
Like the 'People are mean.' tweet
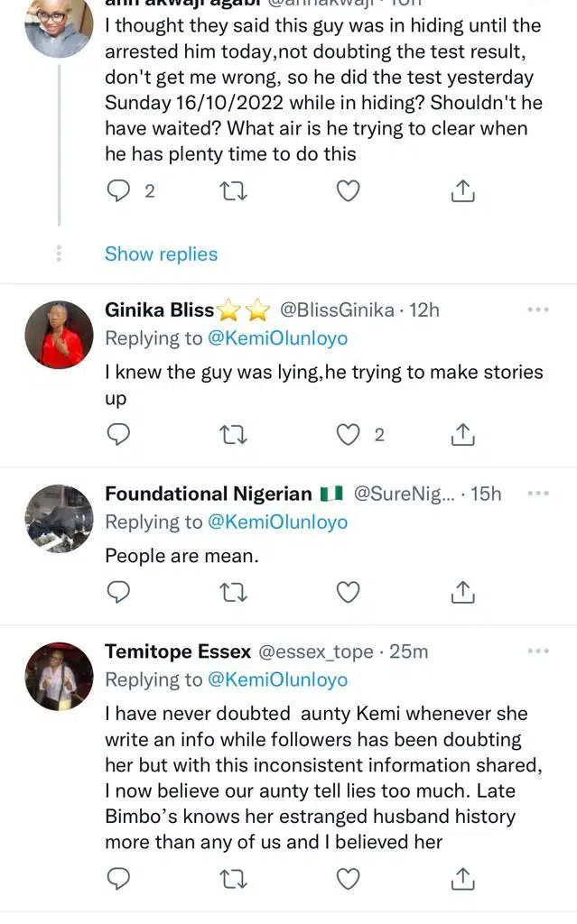348,592
